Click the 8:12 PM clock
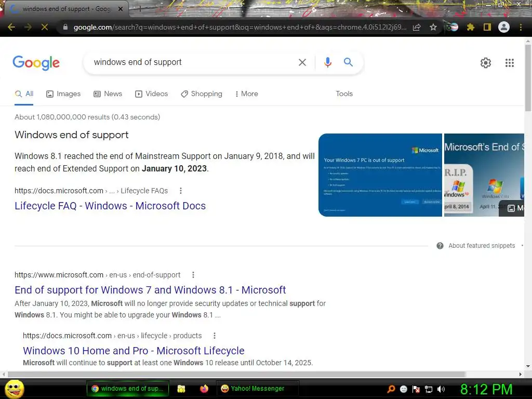The height and width of the screenshot is (399, 532). pyautogui.click(x=486, y=389)
